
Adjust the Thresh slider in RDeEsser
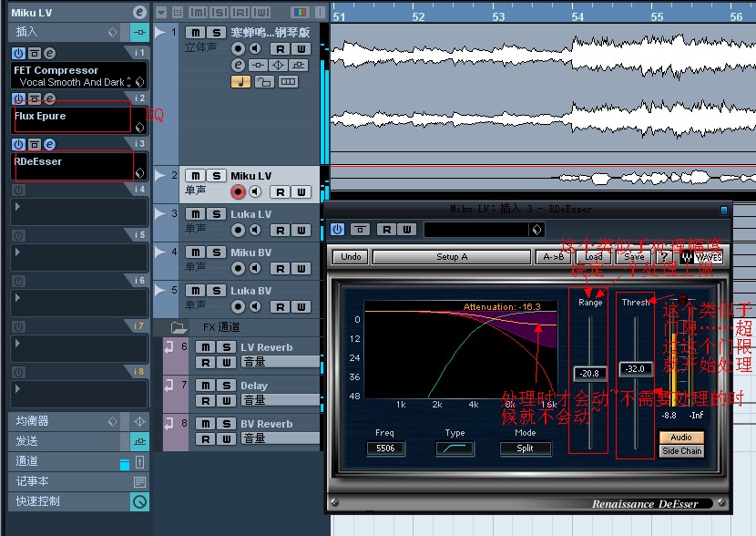[x=635, y=368]
